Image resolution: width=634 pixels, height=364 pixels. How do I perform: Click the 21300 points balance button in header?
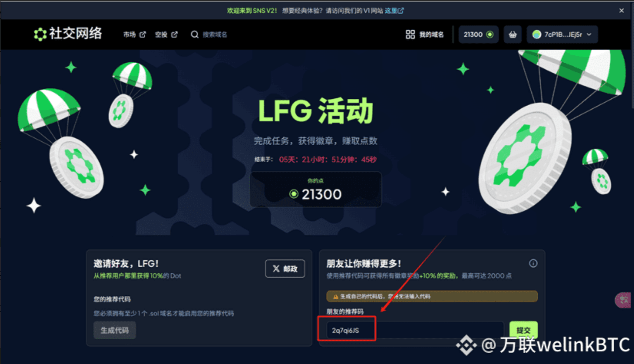point(478,34)
